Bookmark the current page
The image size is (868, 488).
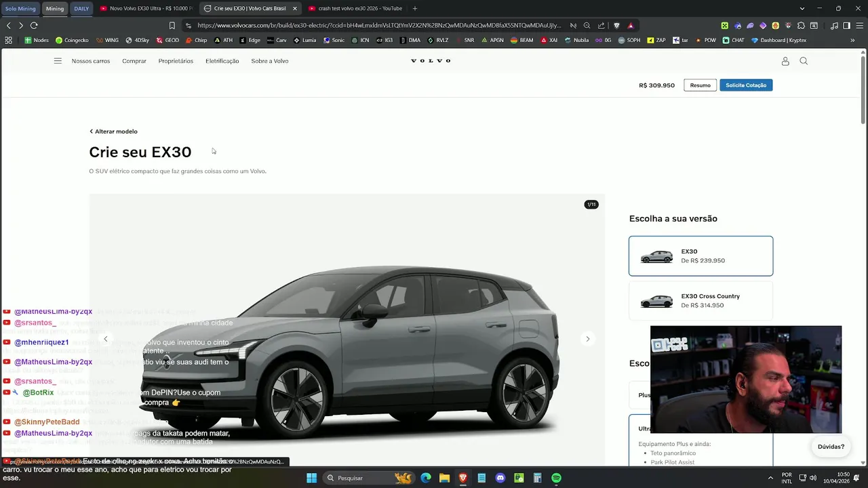click(172, 26)
